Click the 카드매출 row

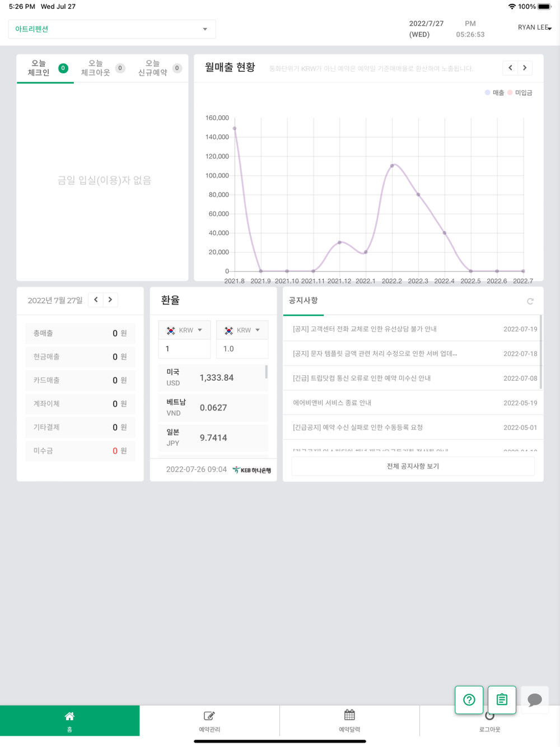pos(80,380)
